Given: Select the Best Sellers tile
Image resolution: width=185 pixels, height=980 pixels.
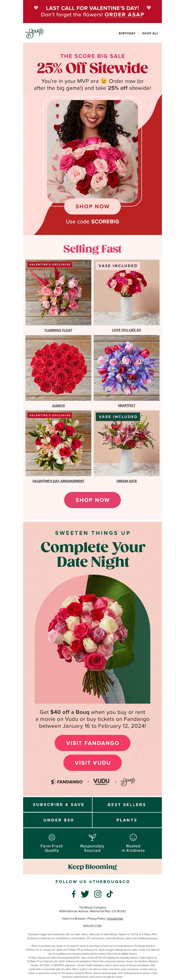Looking at the screenshot, I should click(127, 804).
